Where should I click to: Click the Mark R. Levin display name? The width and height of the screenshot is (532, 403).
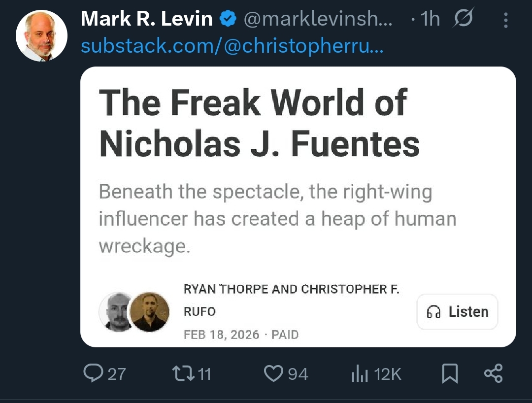point(146,19)
